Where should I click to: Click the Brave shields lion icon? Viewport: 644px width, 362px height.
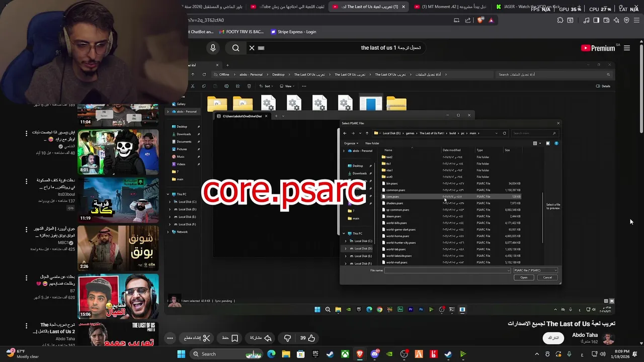pos(480,20)
